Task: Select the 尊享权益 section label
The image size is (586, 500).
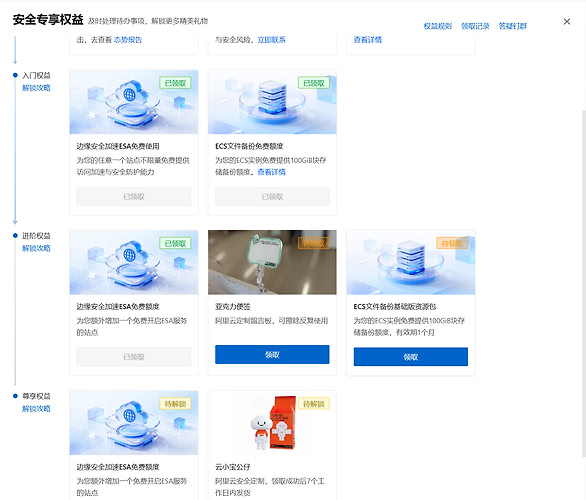Action: pos(36,396)
